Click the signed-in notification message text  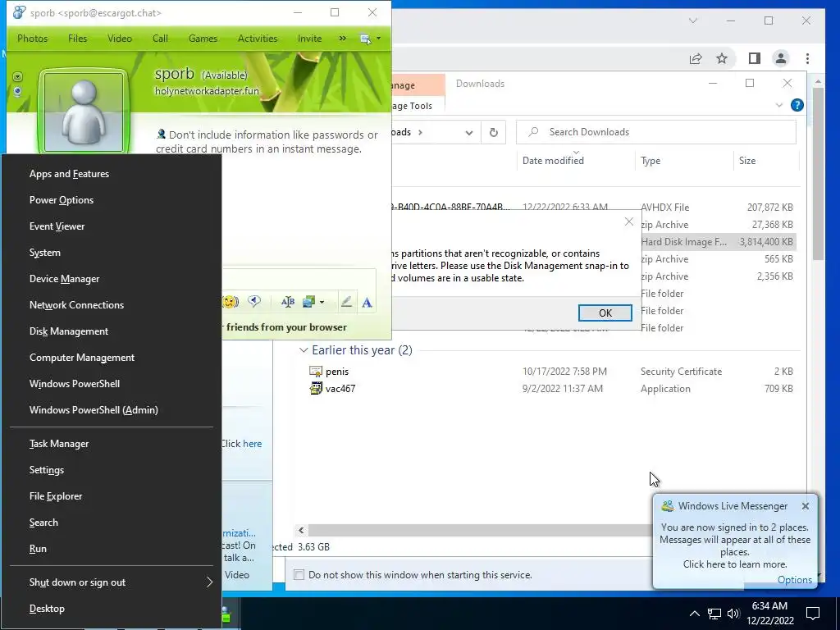click(734, 546)
